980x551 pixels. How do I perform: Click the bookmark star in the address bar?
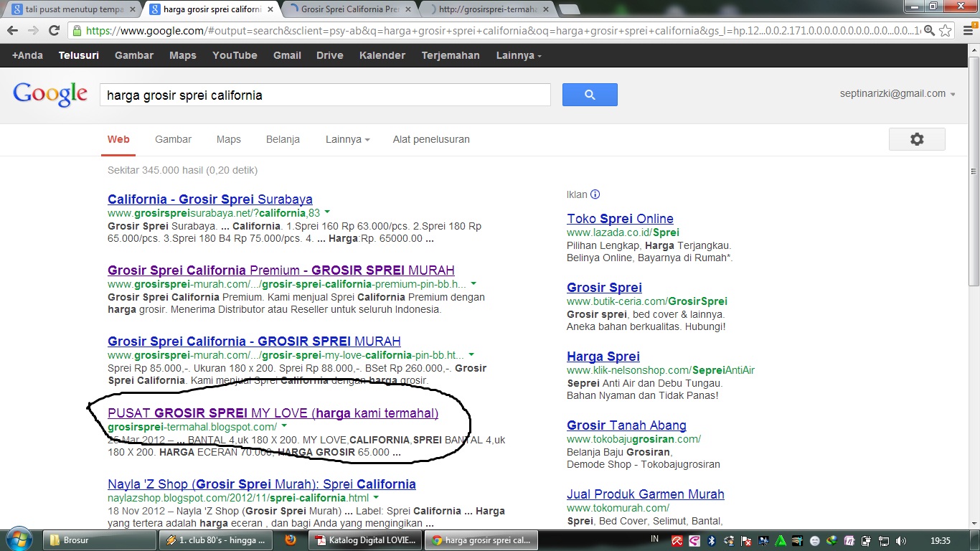(946, 32)
